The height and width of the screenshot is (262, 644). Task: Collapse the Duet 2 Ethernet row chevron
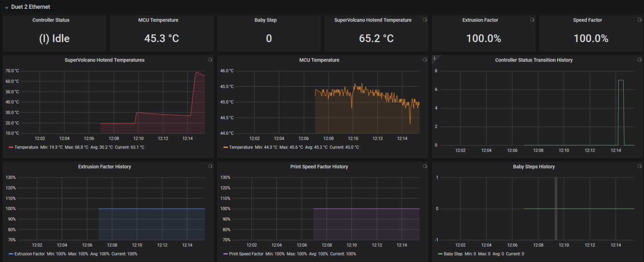[x=7, y=7]
